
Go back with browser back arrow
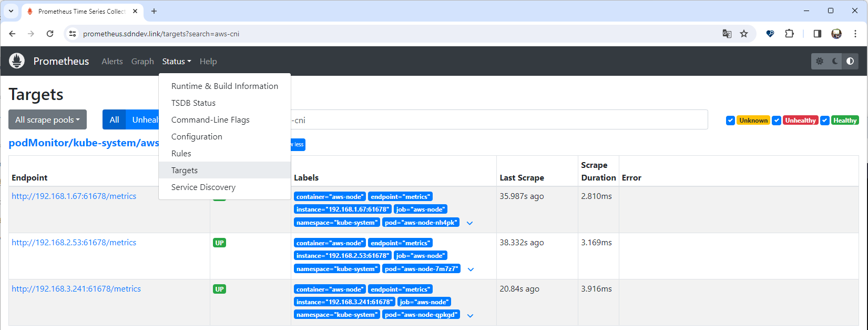(12, 34)
